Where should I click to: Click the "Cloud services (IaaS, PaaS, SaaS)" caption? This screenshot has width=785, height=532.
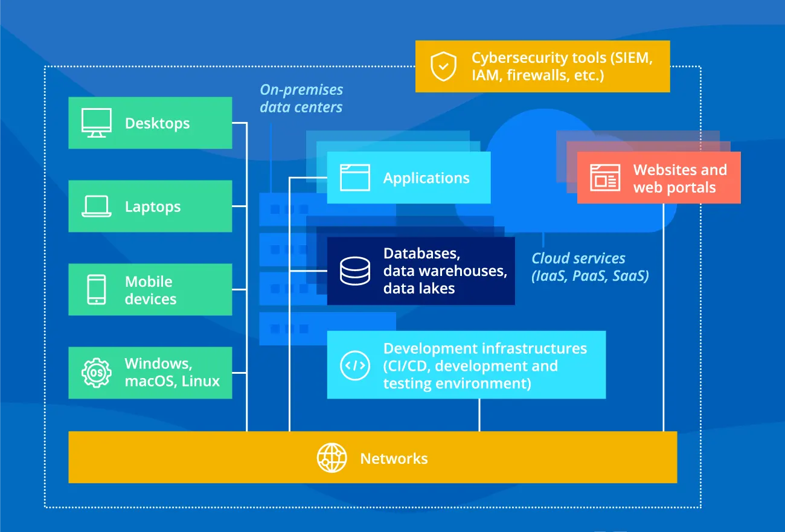(x=589, y=267)
